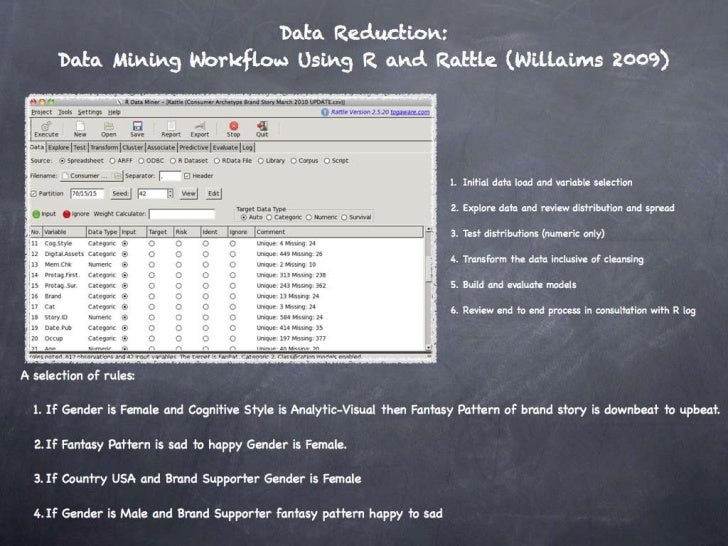The image size is (728, 546).
Task: Open the togaware.com link
Action: (x=410, y=112)
